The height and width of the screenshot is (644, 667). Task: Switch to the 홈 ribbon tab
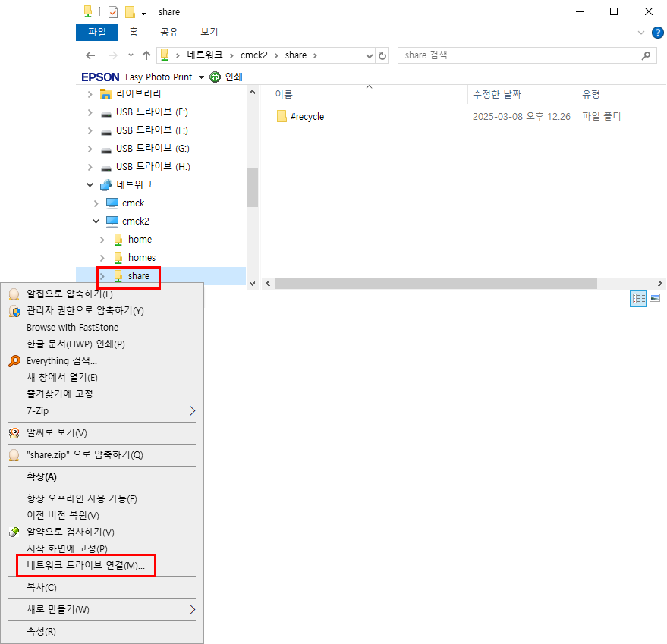point(134,32)
